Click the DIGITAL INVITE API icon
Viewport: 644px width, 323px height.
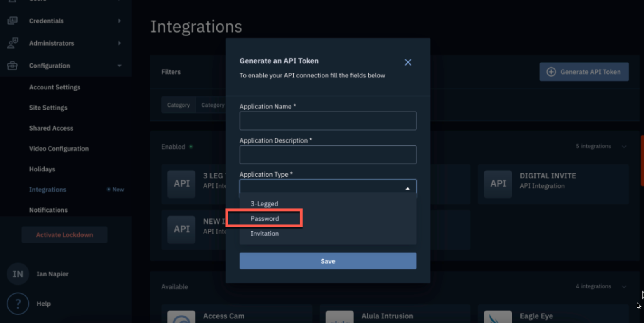pyautogui.click(x=498, y=184)
